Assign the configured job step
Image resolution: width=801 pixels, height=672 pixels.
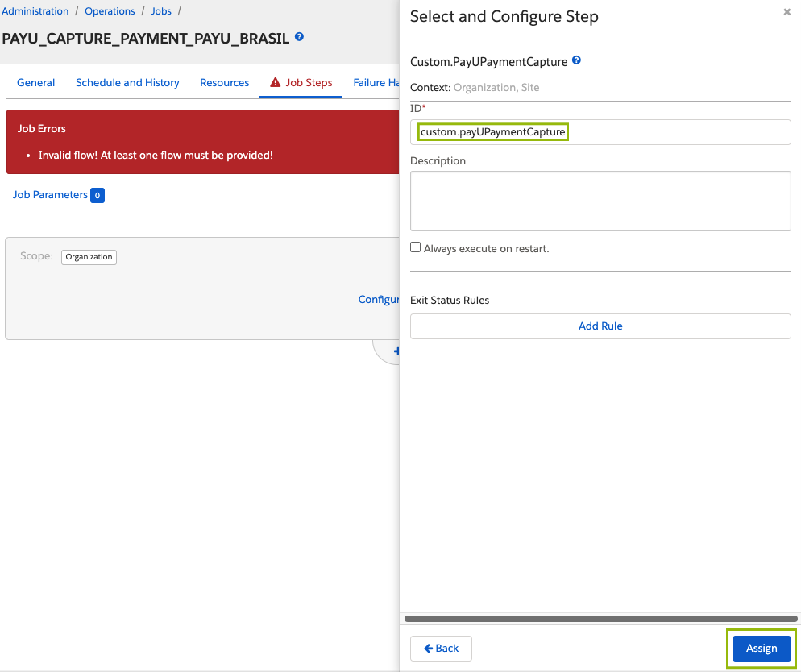(x=762, y=648)
